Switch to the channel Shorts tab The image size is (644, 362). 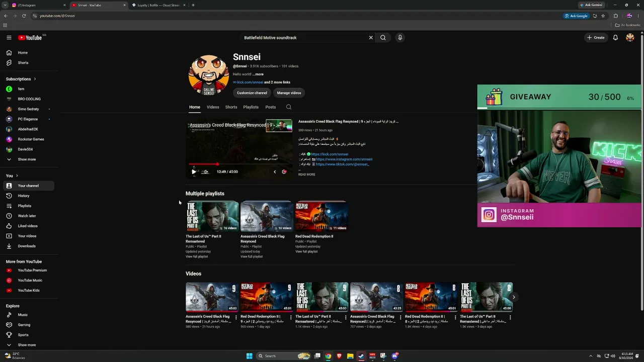(231, 107)
